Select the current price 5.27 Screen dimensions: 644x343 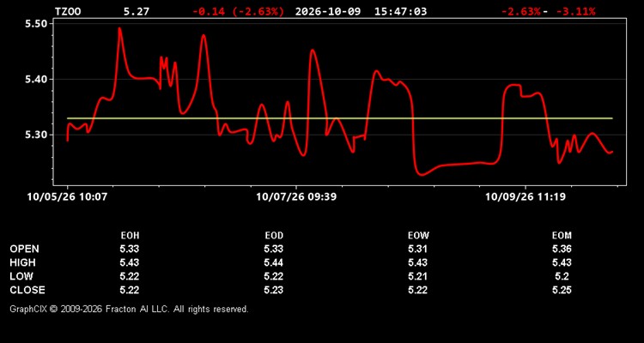coord(137,11)
